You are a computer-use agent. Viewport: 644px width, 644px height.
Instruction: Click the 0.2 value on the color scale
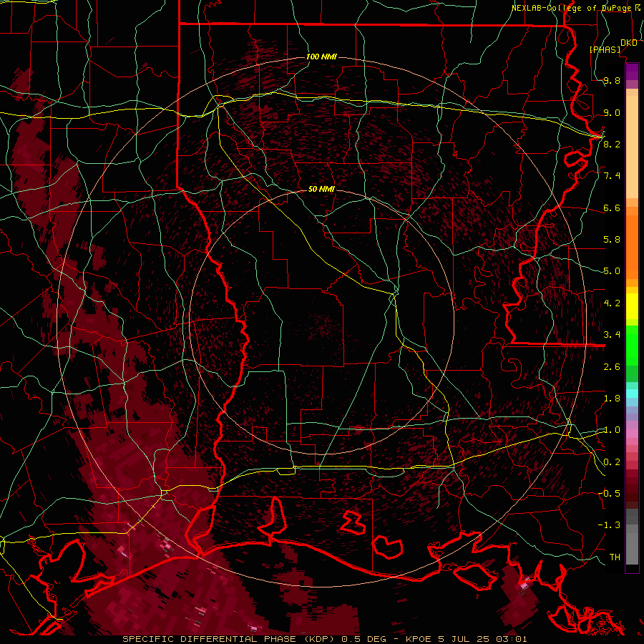pos(612,462)
